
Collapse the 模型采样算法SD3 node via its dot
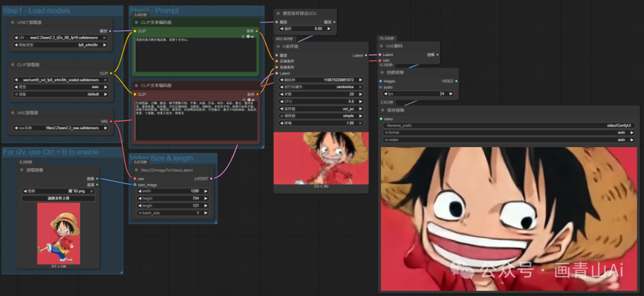278,13
